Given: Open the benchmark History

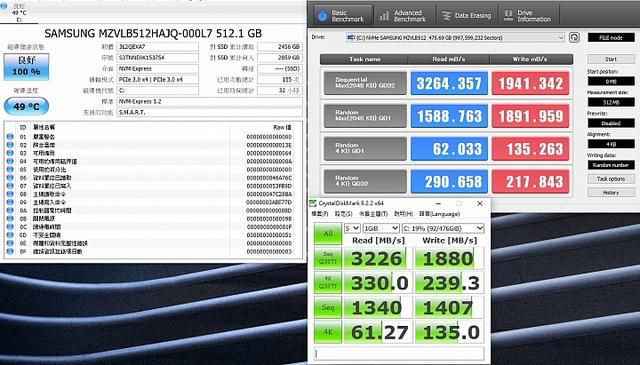Looking at the screenshot, I should pyautogui.click(x=611, y=192).
